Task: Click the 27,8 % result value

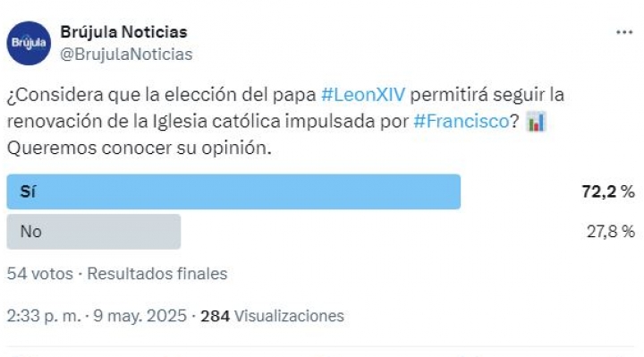Action: pyautogui.click(x=611, y=232)
